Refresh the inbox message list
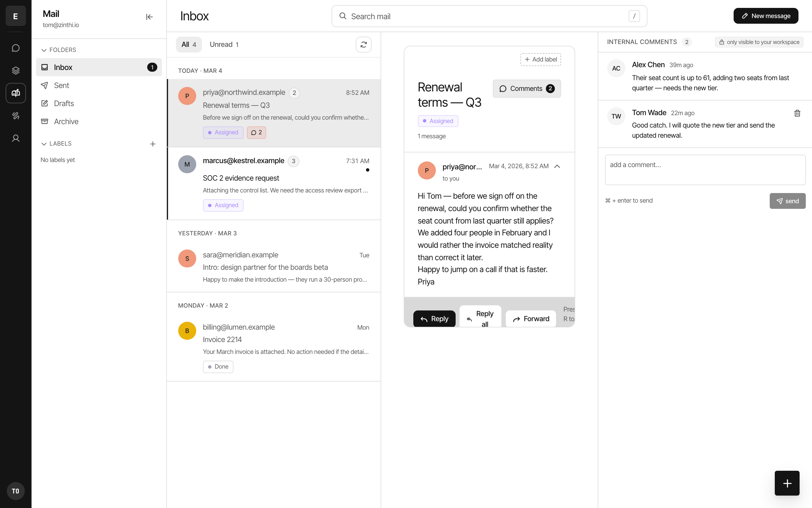Screen dimensions: 812x508 click(x=363, y=45)
